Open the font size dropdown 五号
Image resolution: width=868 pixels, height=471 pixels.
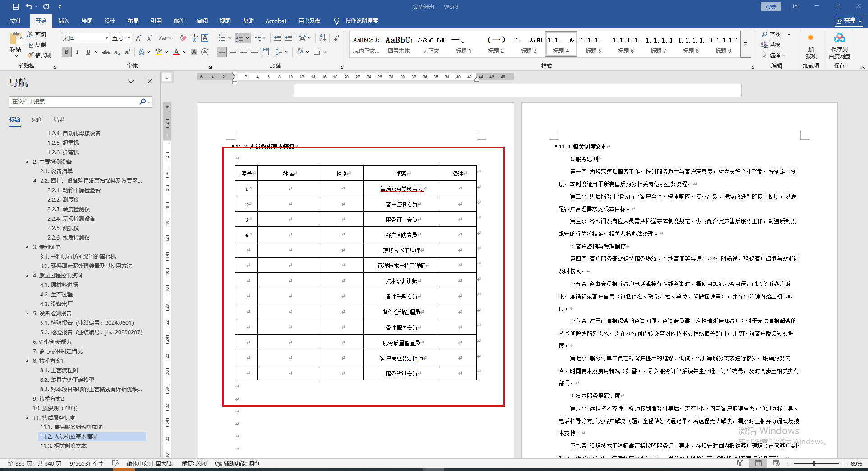[x=129, y=38]
